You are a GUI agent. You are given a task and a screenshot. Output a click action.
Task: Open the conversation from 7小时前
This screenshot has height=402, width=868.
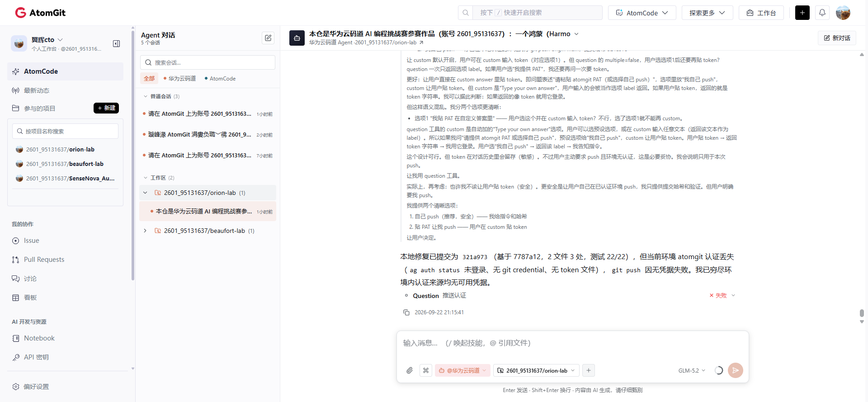208,156
